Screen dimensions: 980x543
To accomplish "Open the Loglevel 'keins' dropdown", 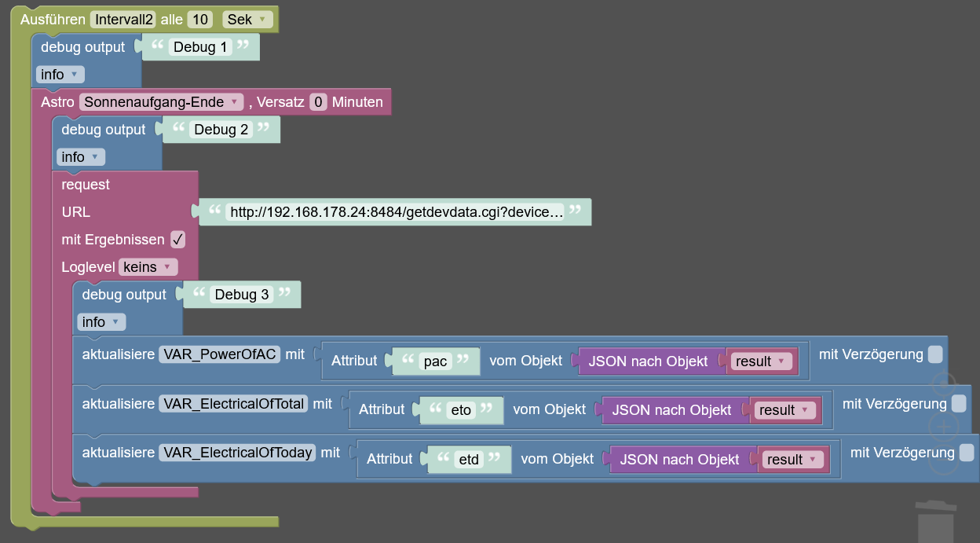I will [x=148, y=267].
